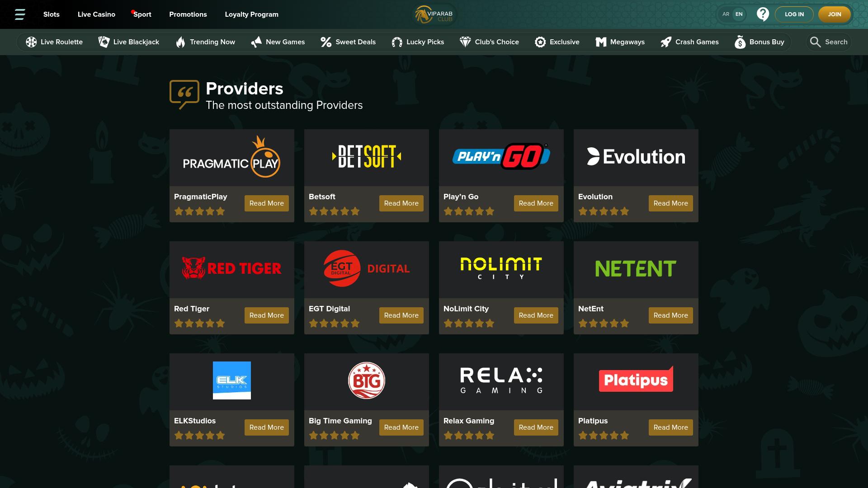
Task: Switch language to EN
Action: click(x=739, y=14)
